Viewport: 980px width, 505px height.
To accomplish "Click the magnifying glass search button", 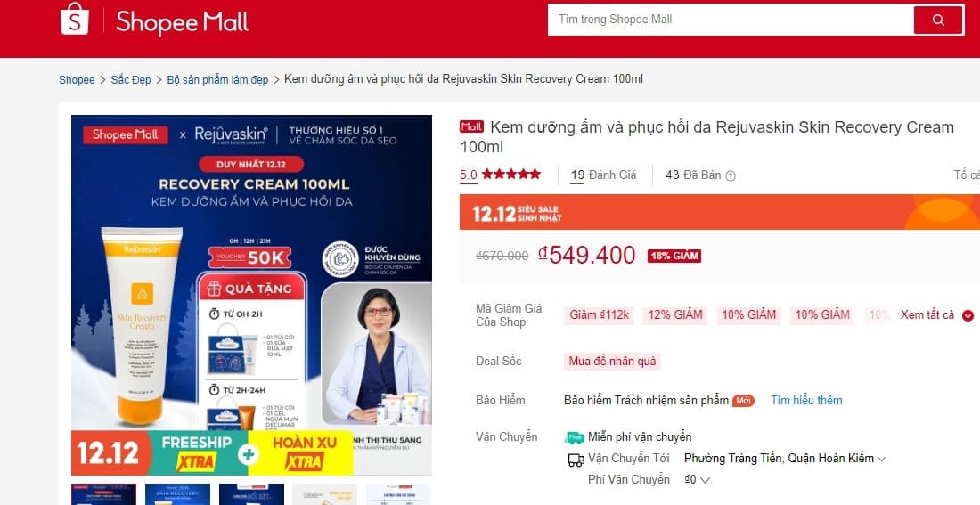I will tap(938, 20).
